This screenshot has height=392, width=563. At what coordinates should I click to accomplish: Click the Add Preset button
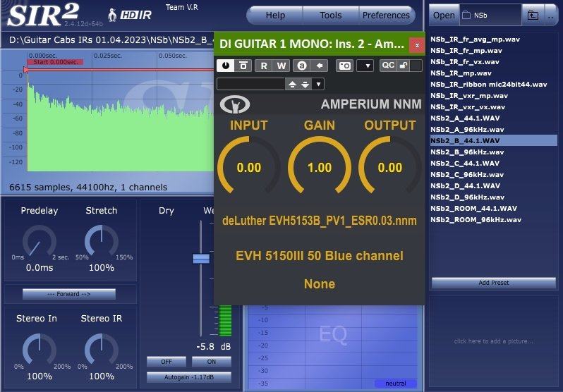tap(494, 283)
